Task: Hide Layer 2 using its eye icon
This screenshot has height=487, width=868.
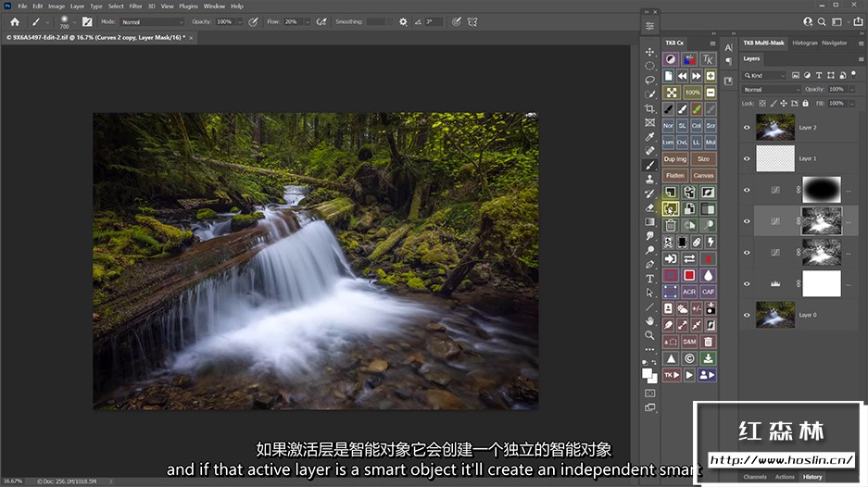Action: click(x=748, y=127)
